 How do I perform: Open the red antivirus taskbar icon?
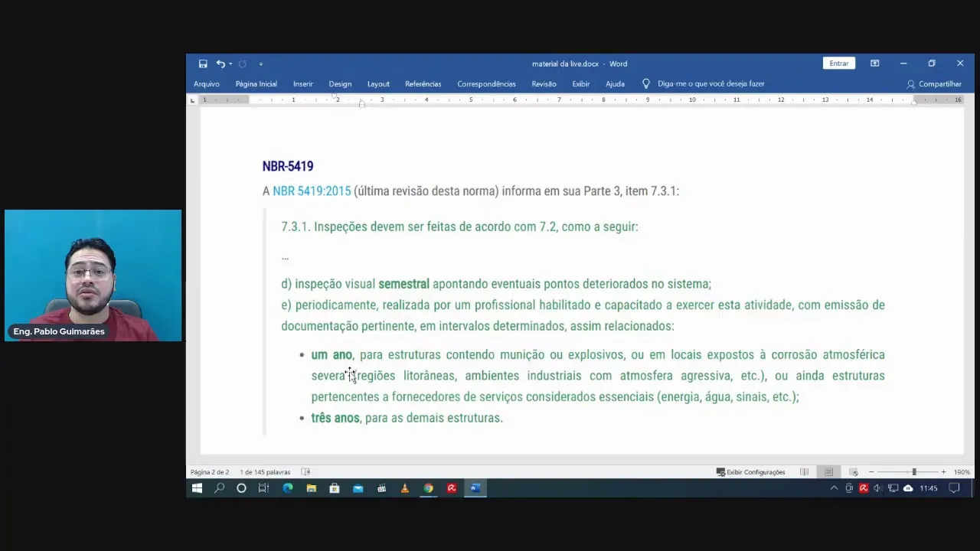[452, 488]
